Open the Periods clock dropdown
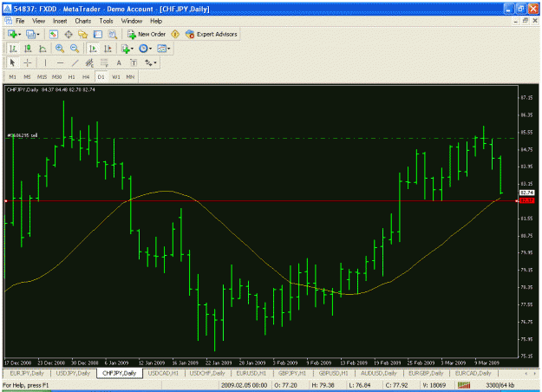Viewport: 542px width, 392px height. coord(145,49)
